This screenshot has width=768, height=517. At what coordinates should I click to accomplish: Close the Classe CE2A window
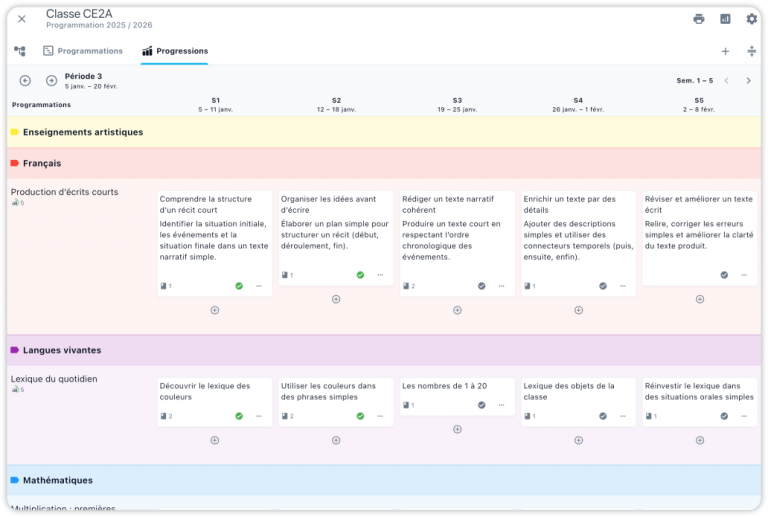pyautogui.click(x=22, y=19)
